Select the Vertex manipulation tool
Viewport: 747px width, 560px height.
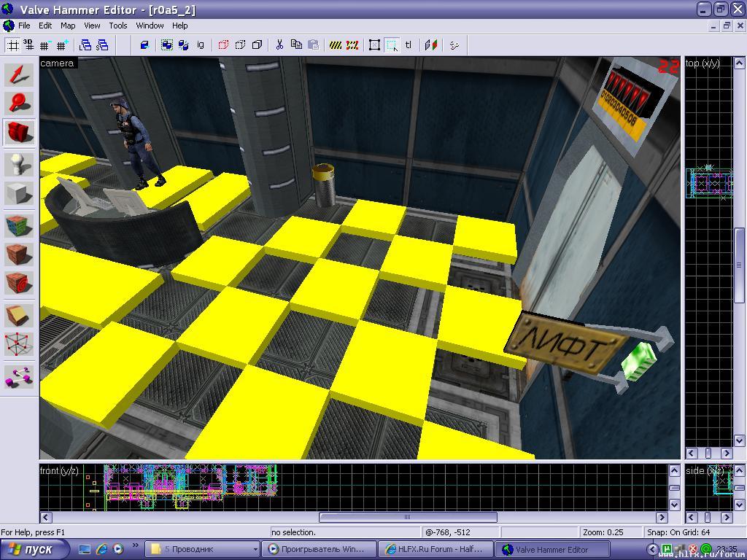pyautogui.click(x=20, y=343)
